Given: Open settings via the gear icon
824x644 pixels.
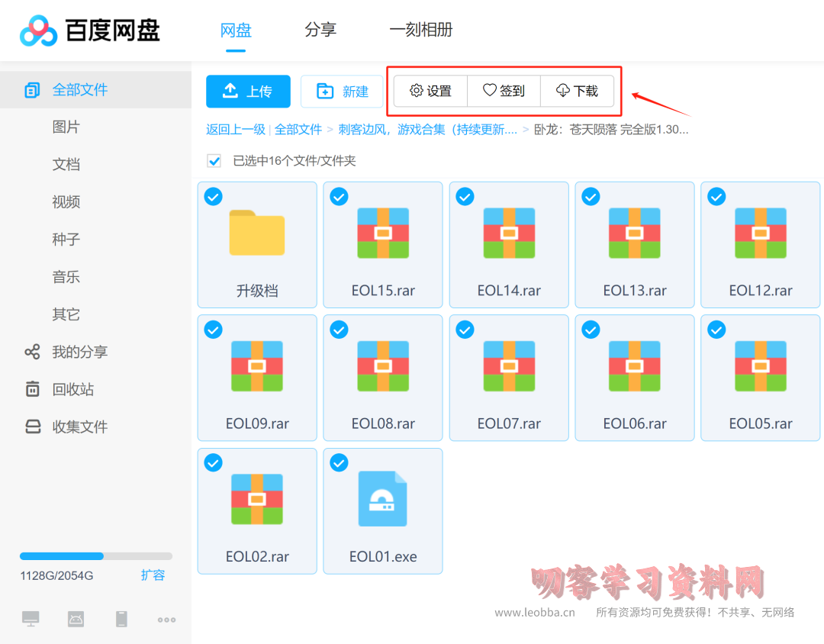Looking at the screenshot, I should tap(430, 91).
